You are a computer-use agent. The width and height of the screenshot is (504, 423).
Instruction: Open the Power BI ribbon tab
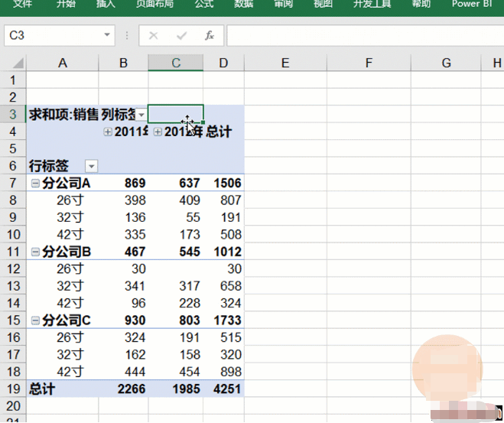click(472, 4)
